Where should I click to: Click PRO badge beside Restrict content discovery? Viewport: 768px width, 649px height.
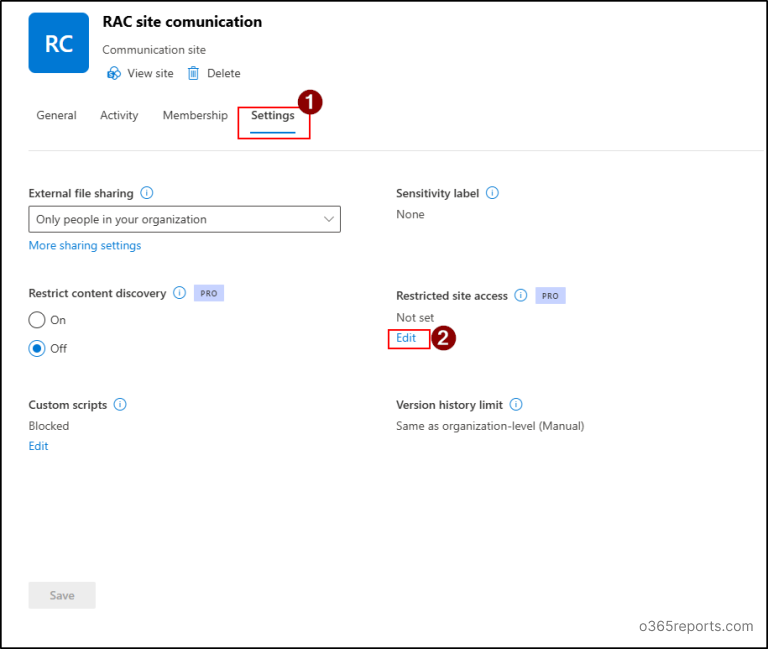click(209, 293)
